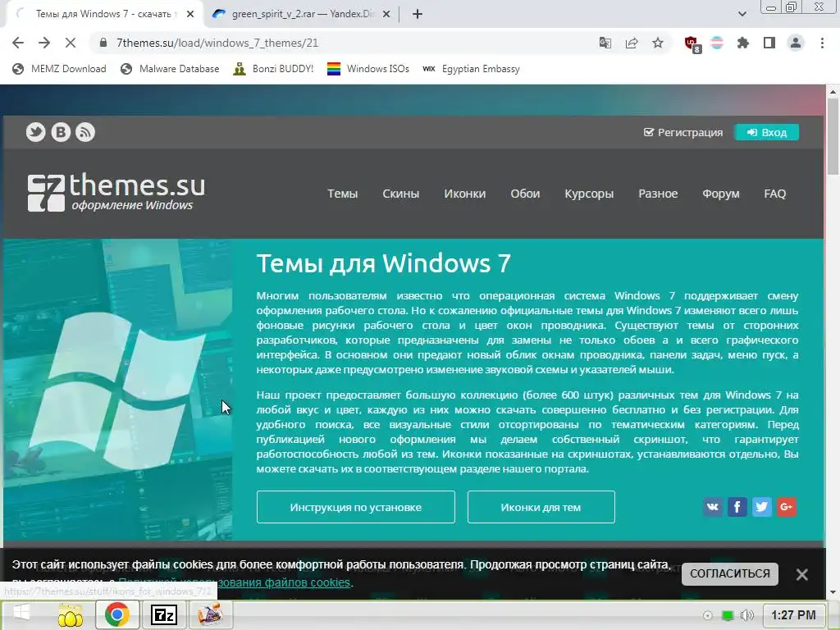This screenshot has height=630, width=840.
Task: Click the green network tray icon
Action: (x=728, y=615)
